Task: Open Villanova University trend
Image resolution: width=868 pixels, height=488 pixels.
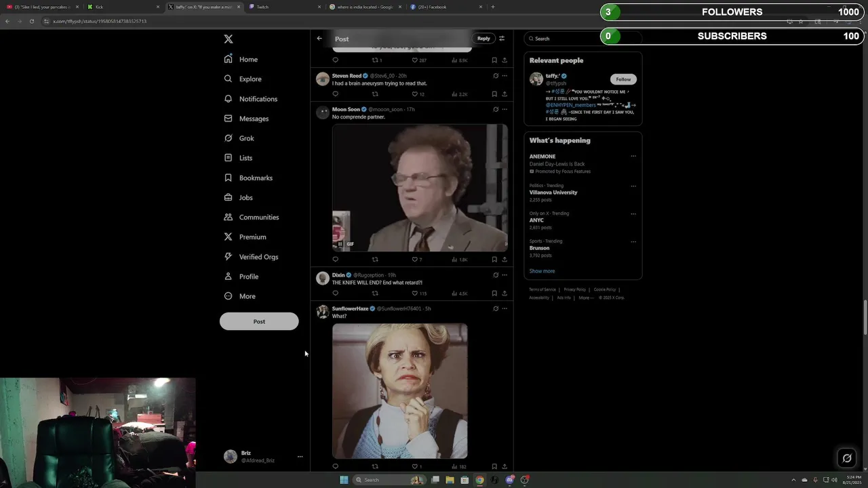Action: [553, 192]
